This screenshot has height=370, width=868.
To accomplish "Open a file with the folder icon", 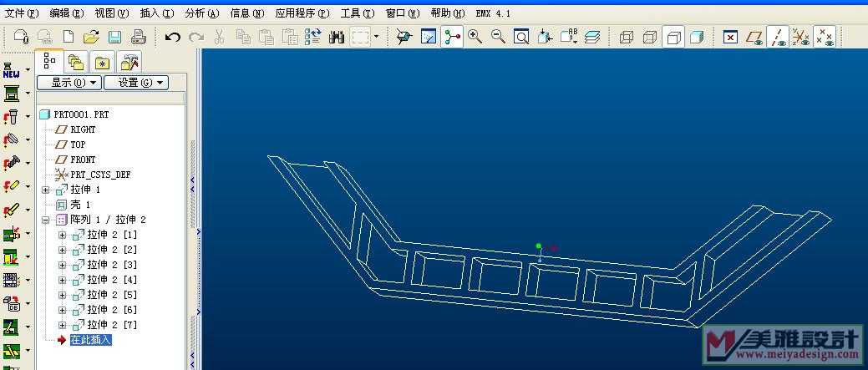I will pos(91,37).
